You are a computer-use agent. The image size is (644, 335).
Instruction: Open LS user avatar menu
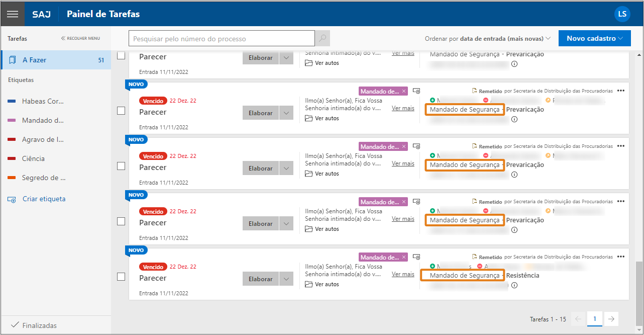[622, 14]
